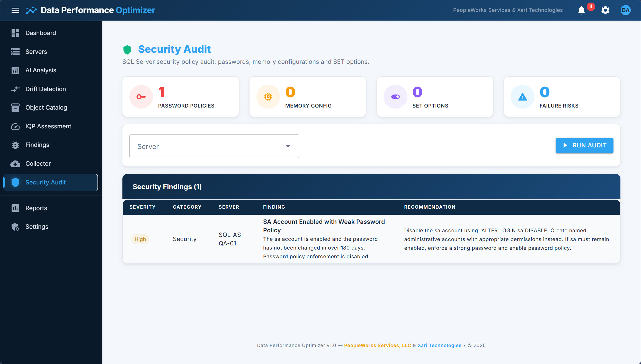Go to Drift Detection page
641x364 pixels.
[46, 89]
